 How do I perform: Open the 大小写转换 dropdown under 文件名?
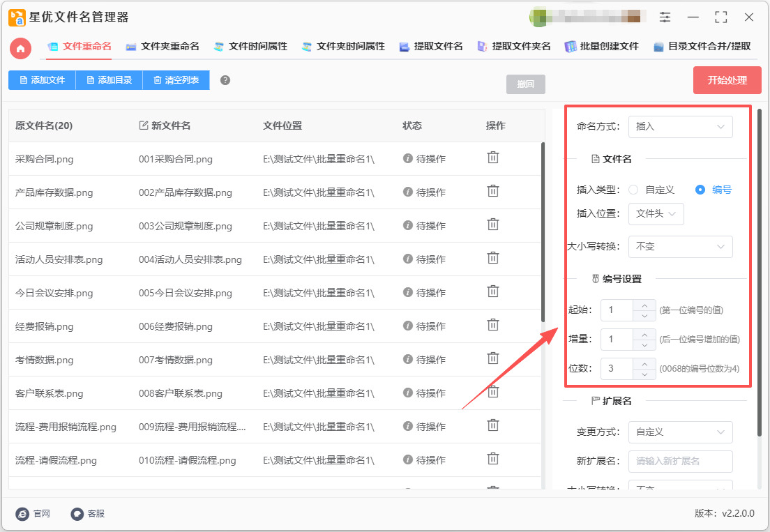coord(680,246)
